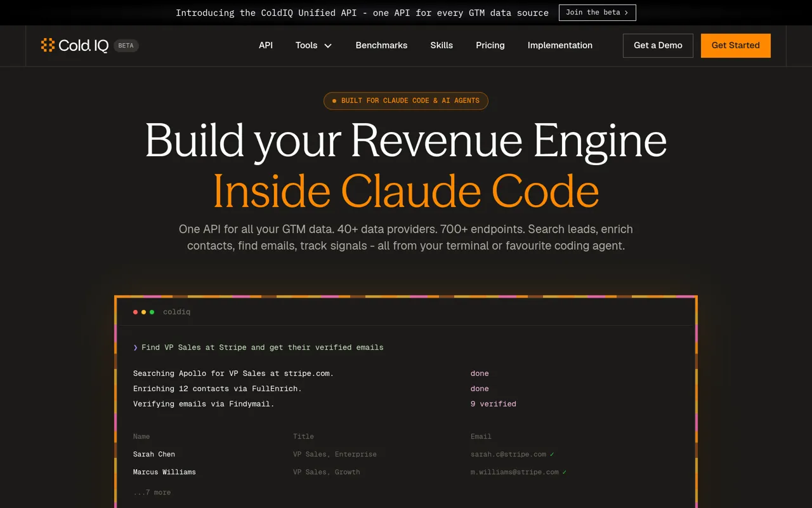Click Join the beta button
The height and width of the screenshot is (508, 812).
tap(597, 13)
